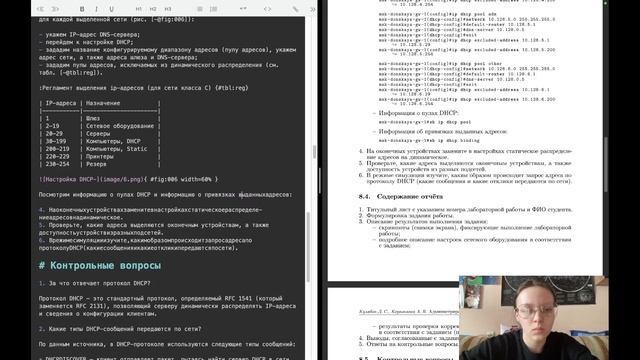Image resolution: width=640 pixels, height=360 pixels.
Task: Click PDF heading "8.4. Содержание отчёта"
Action: [x=401, y=197]
